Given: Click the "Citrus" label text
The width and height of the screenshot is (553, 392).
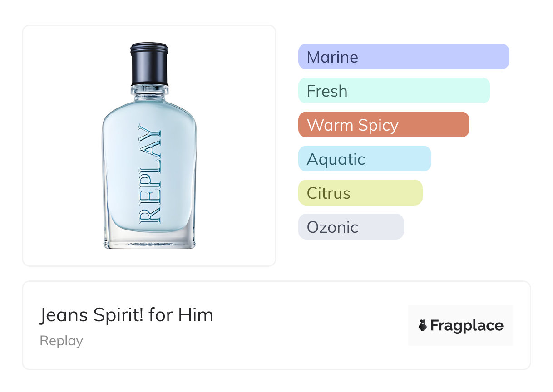Looking at the screenshot, I should point(328,193).
